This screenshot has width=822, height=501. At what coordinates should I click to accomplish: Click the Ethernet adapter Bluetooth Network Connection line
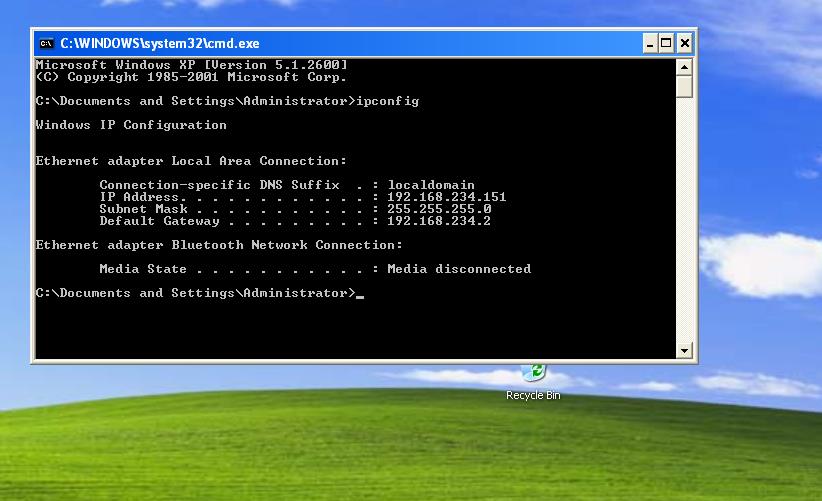coord(219,245)
